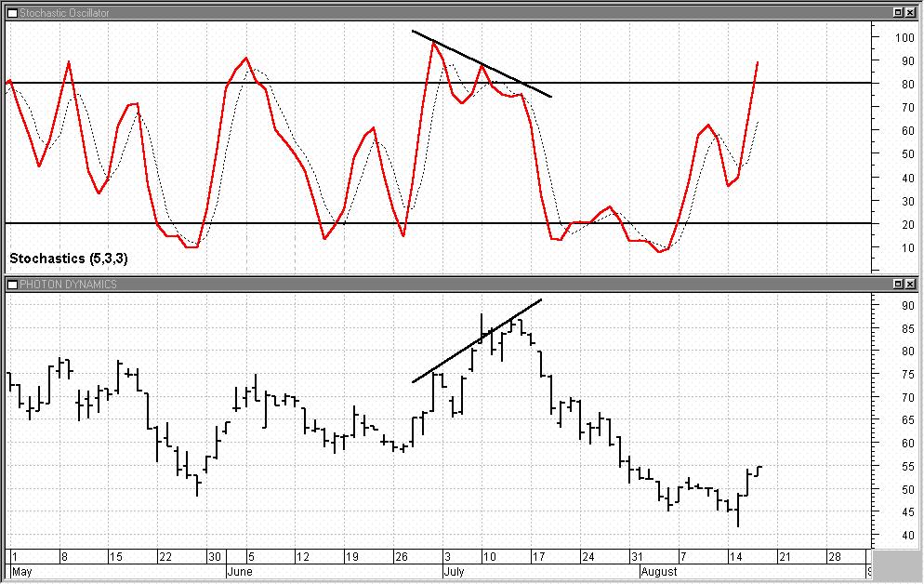This screenshot has height=584, width=924.
Task: Click the date label 12 on the date axis
Action: tap(302, 557)
